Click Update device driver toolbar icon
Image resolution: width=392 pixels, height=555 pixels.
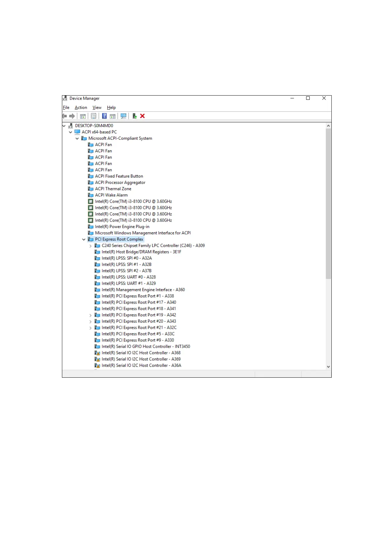(134, 116)
